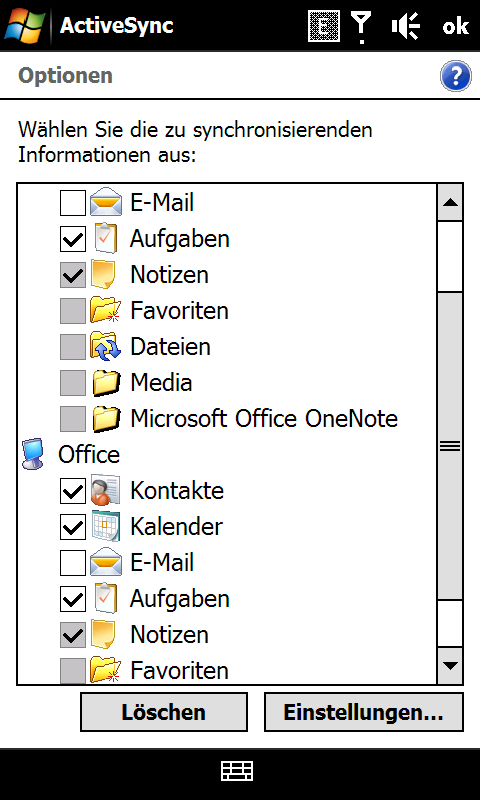Uncheck Kontakte under Office
Screen dimensions: 480x800
[73, 491]
